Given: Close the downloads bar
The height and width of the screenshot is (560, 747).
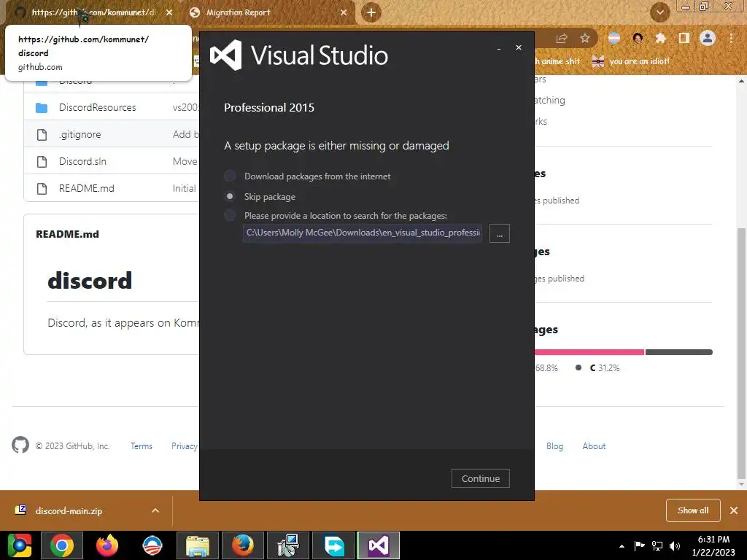Looking at the screenshot, I should pos(734,510).
